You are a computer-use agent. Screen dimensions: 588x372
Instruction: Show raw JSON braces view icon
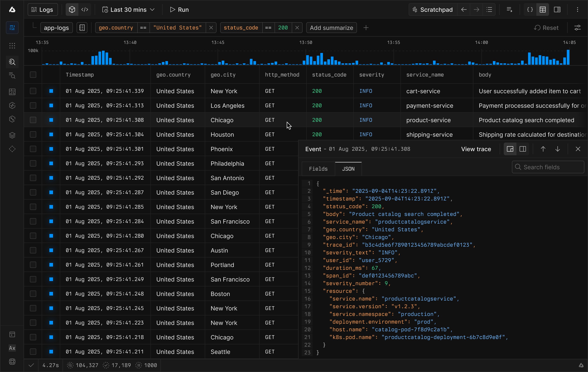point(530,10)
